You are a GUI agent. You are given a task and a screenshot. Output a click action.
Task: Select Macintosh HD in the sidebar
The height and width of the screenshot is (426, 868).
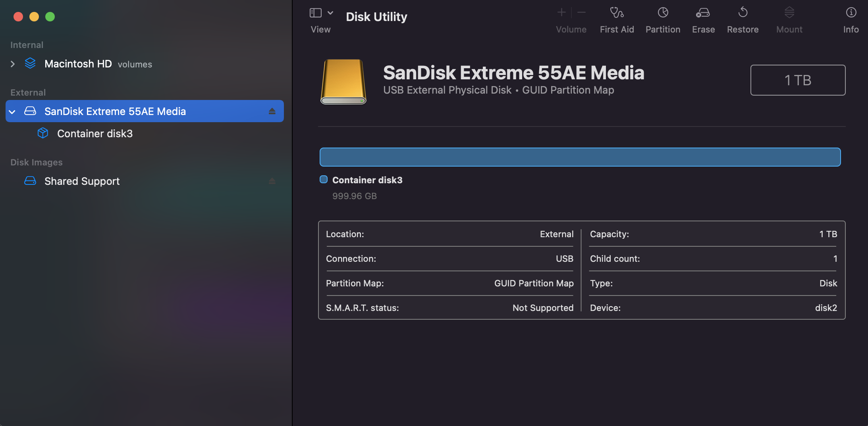coord(78,64)
